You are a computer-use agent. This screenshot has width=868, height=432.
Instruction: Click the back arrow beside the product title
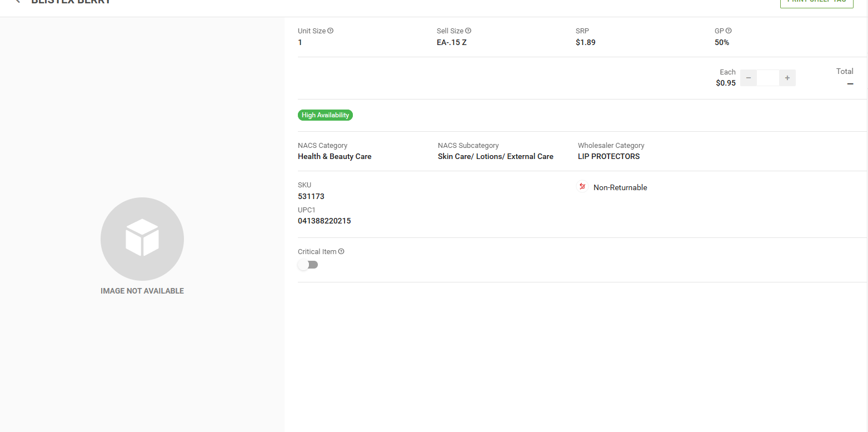(18, 2)
